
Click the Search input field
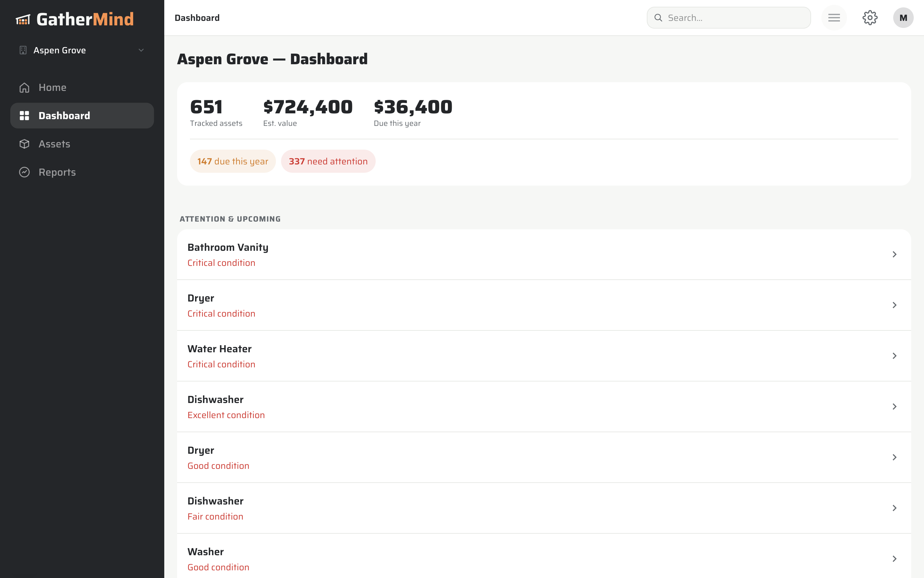(729, 18)
